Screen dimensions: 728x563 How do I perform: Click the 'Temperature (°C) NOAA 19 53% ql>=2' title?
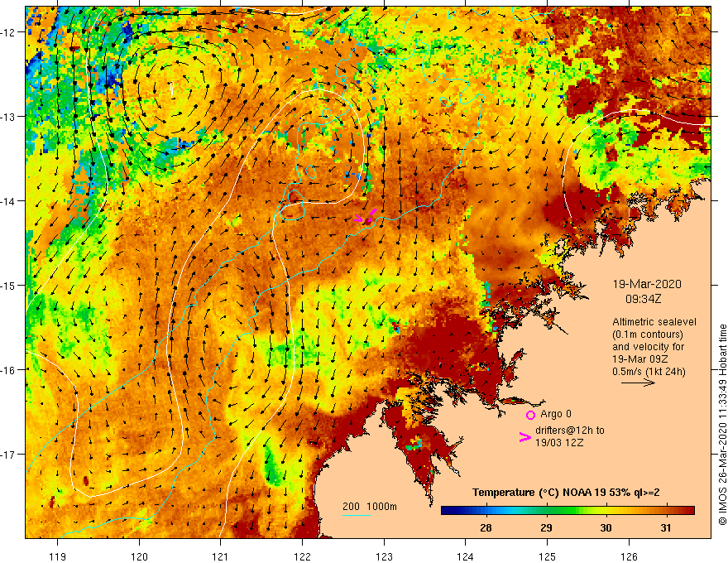(x=566, y=493)
